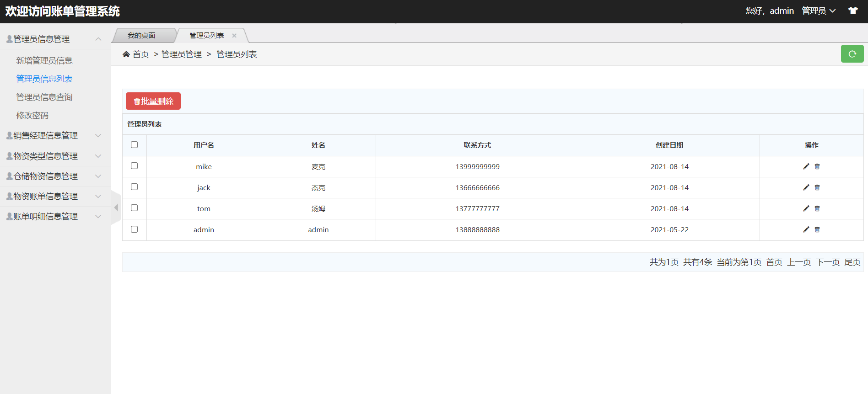
Task: Open 修改密码 in the sidebar
Action: click(32, 115)
